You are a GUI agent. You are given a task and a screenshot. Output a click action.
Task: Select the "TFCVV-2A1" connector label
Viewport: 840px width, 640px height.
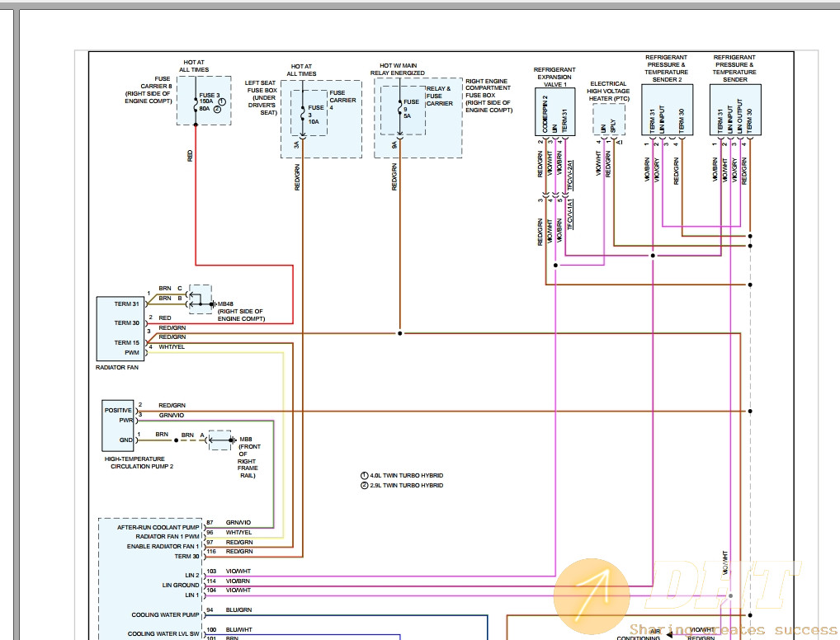point(570,175)
